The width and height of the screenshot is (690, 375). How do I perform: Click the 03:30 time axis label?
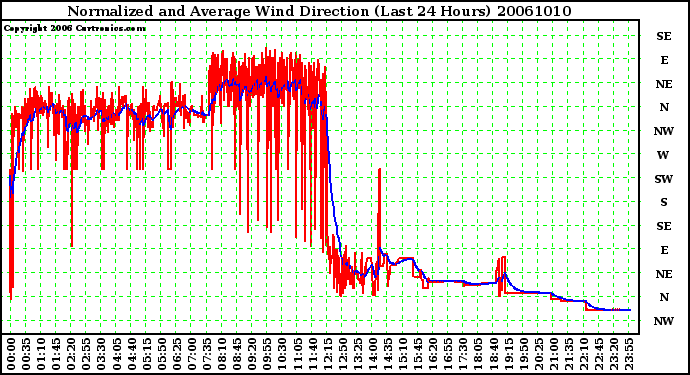(x=101, y=354)
